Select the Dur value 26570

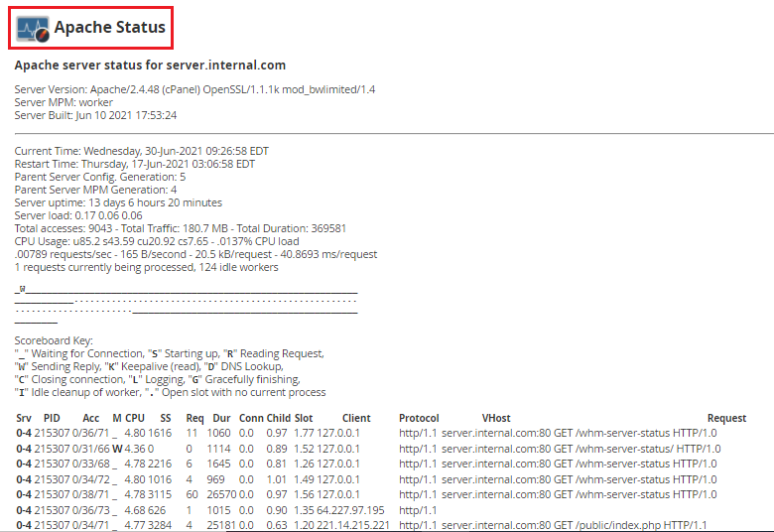point(221,494)
